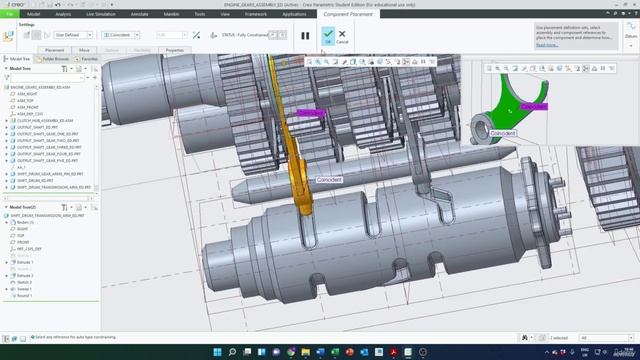Expand OUTPUT_SHAFT_GEAR_TWO node
The image size is (640, 360).
(6, 140)
